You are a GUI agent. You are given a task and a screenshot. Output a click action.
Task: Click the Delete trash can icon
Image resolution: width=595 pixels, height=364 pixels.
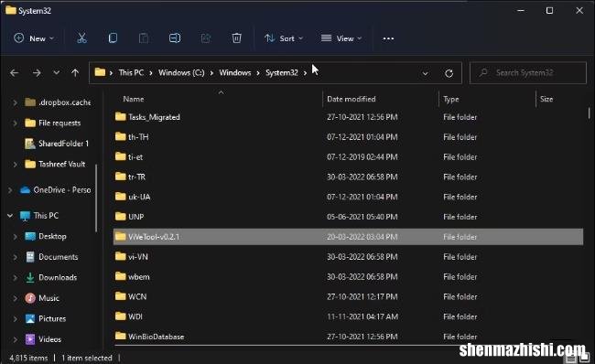pyautogui.click(x=236, y=37)
